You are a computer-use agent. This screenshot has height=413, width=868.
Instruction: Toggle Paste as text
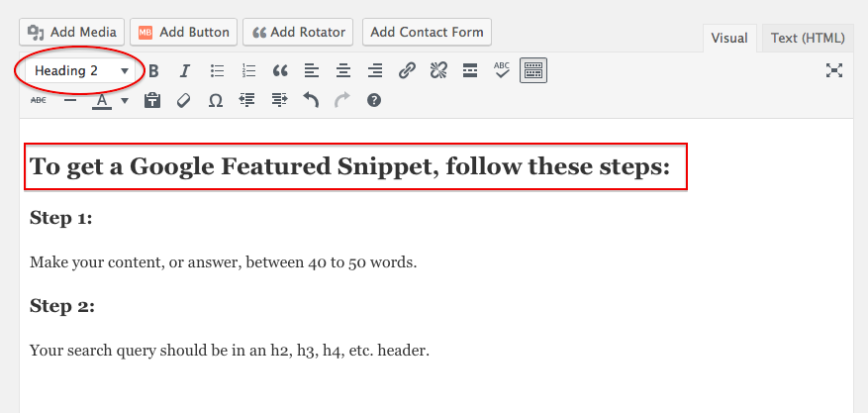pyautogui.click(x=152, y=100)
